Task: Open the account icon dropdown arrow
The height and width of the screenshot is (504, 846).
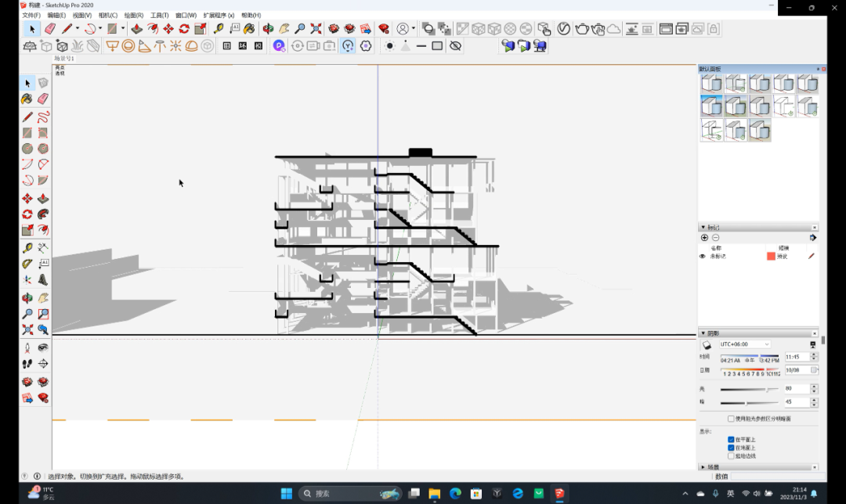Action: coord(414,29)
